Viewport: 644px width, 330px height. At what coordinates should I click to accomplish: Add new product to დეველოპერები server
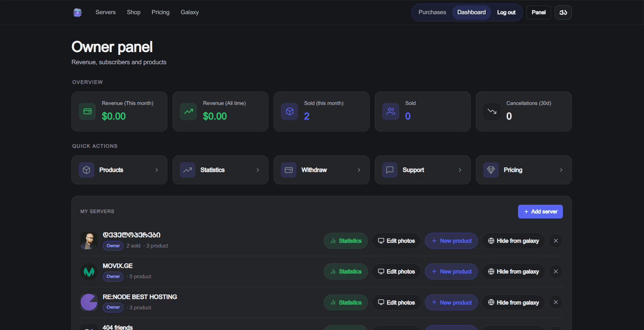coord(451,241)
